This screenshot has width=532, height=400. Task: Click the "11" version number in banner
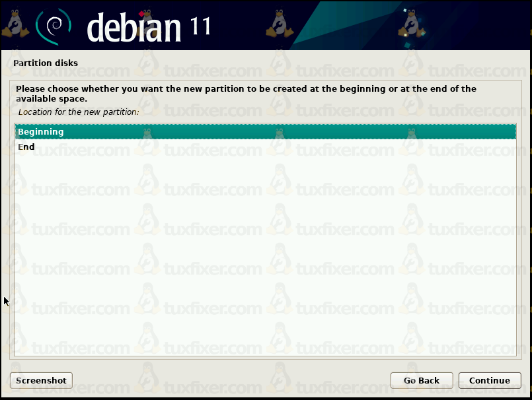tap(200, 26)
